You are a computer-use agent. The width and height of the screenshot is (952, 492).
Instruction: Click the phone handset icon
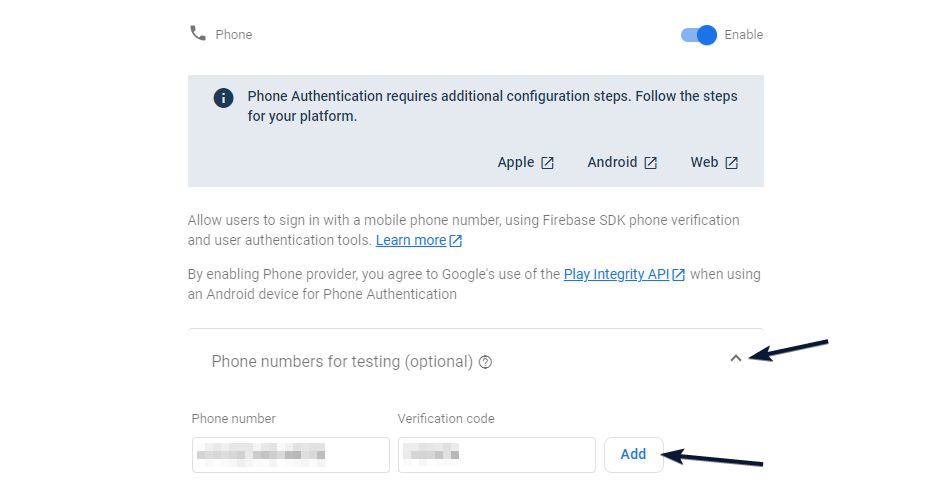tap(198, 33)
